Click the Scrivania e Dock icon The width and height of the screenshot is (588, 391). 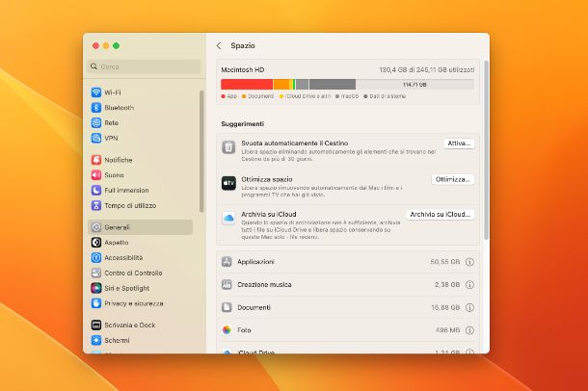(x=96, y=326)
